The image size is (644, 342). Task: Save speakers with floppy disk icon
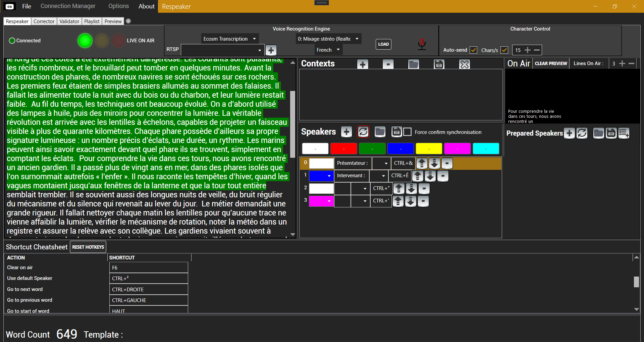coord(397,132)
